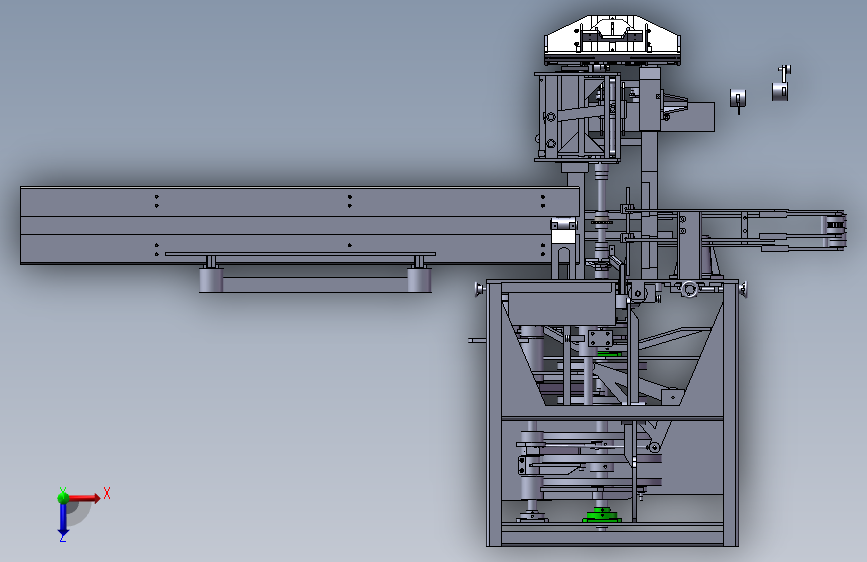This screenshot has height=562, width=867.
Task: Select the knob on the frame's left side
Action: coord(479,289)
